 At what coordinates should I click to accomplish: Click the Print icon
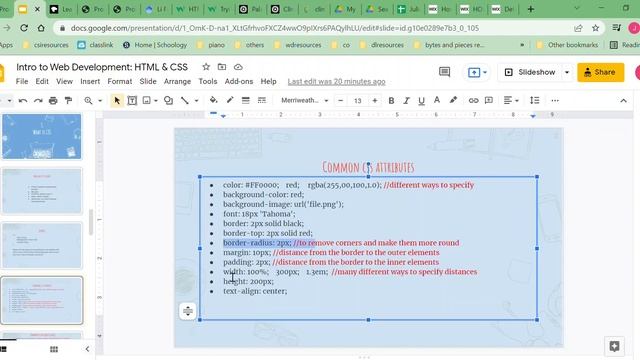pyautogui.click(x=53, y=100)
